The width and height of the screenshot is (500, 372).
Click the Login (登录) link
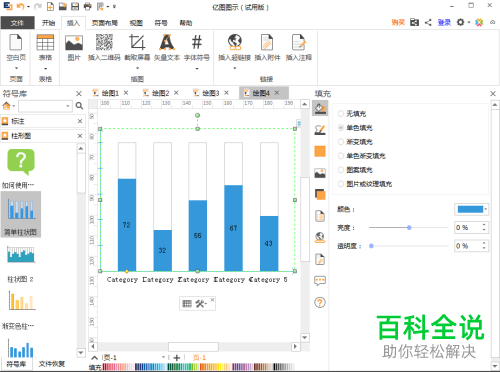[444, 22]
